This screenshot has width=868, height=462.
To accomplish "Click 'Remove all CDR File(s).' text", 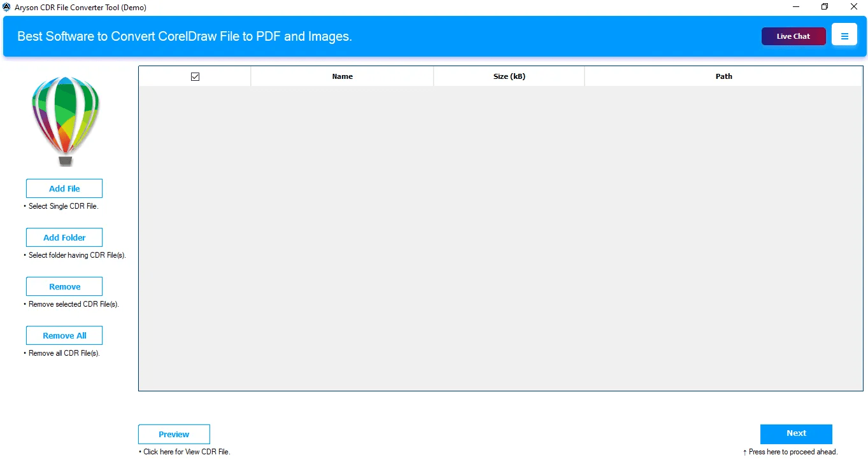I will pyautogui.click(x=64, y=353).
